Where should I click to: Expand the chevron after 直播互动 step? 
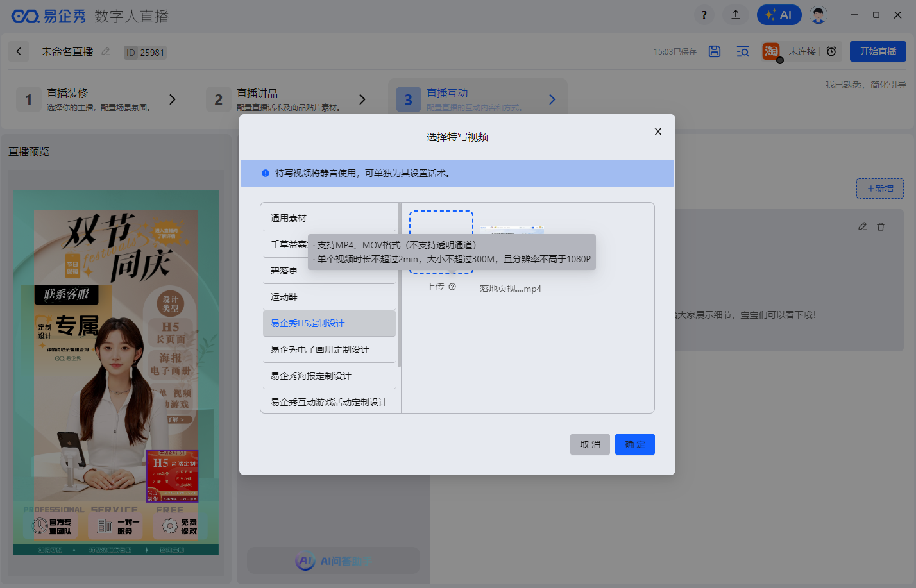click(552, 99)
